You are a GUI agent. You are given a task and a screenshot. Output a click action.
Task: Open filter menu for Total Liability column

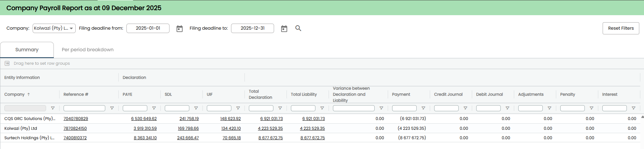click(322, 108)
